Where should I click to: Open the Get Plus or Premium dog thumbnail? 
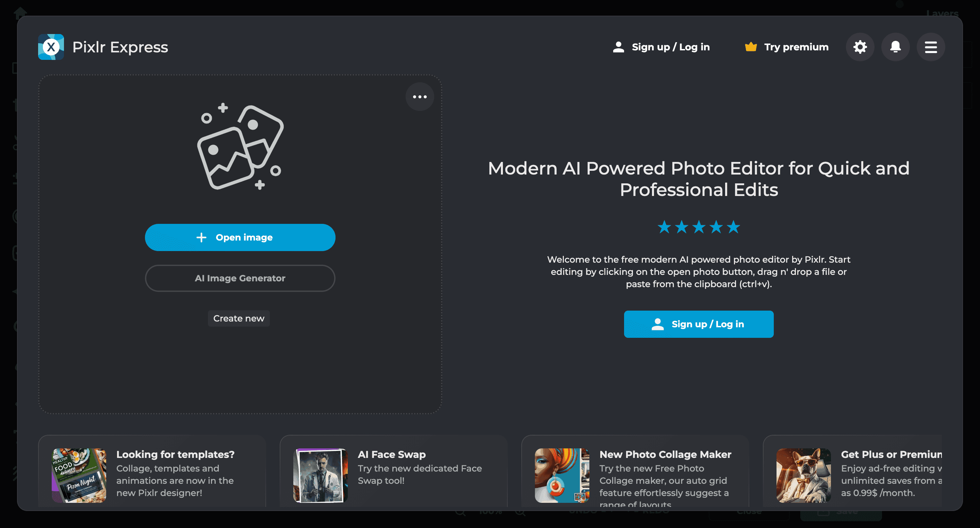pyautogui.click(x=803, y=475)
